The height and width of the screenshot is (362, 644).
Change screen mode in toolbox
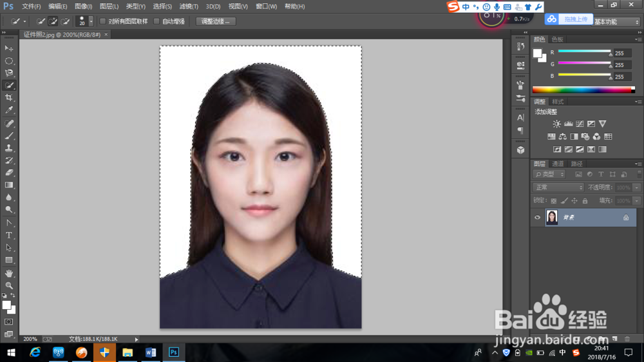8,334
